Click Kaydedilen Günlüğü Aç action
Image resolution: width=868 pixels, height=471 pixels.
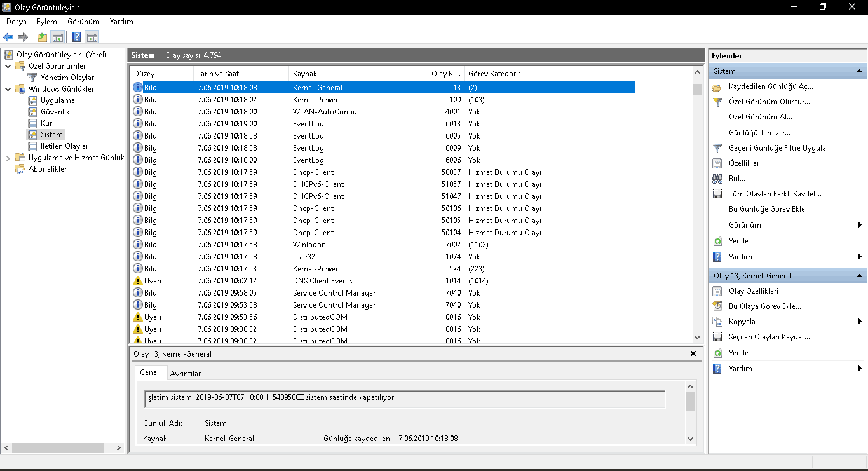click(771, 86)
